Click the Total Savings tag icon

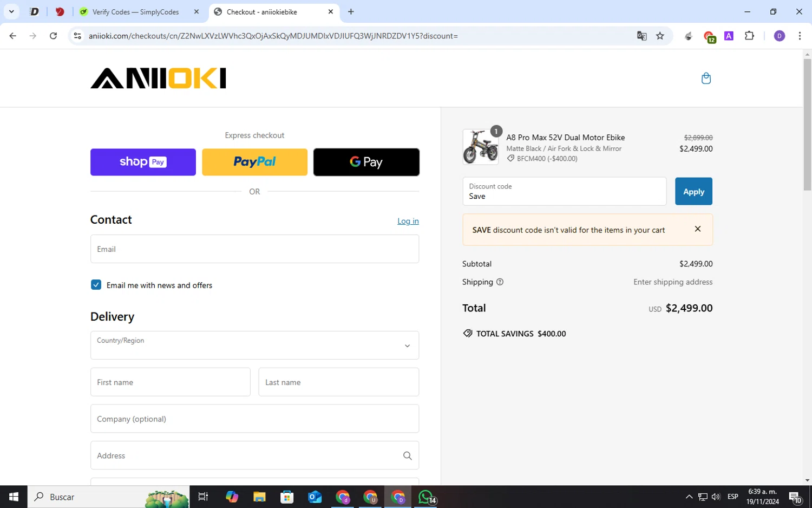coord(468,334)
